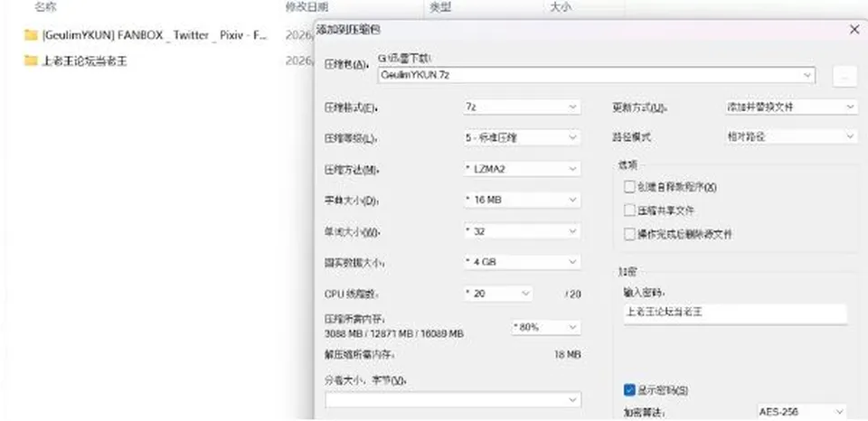The width and height of the screenshot is (868, 421).
Task: Click the GeulimYKUN.7z archive name field
Action: pyautogui.click(x=597, y=75)
